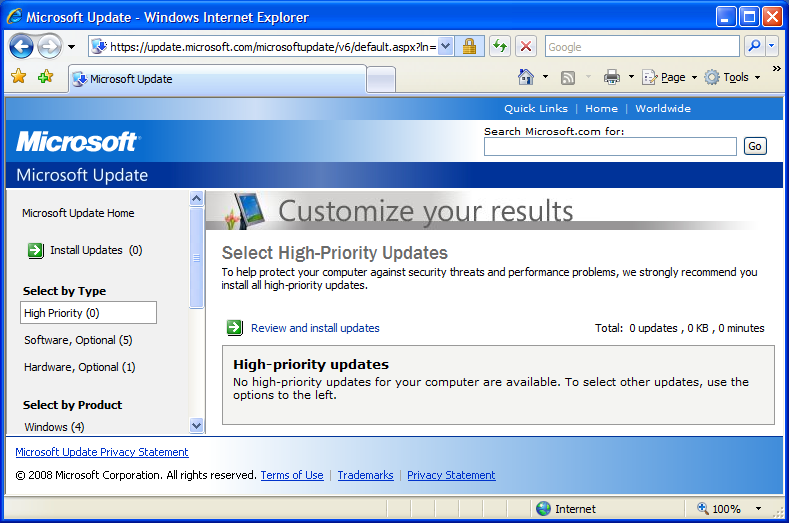Image resolution: width=789 pixels, height=523 pixels.
Task: Open the Worldwide link
Action: click(x=663, y=108)
